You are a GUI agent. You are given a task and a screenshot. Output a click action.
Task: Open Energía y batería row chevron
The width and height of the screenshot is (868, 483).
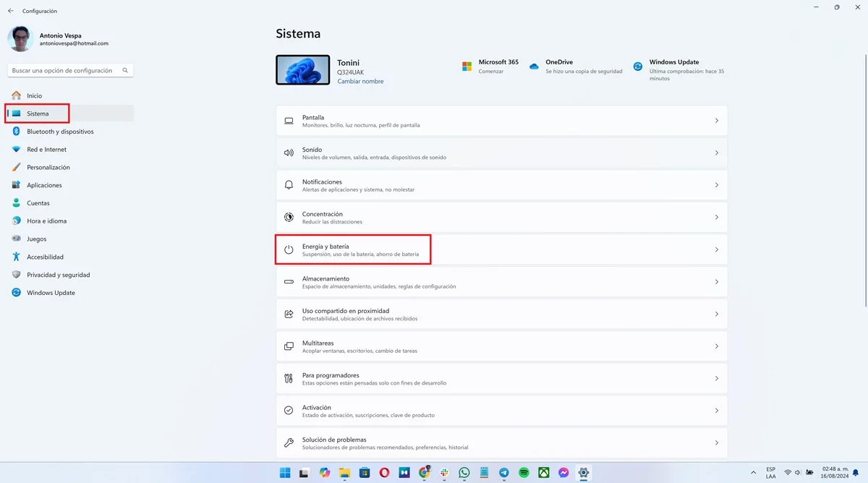[x=716, y=249]
